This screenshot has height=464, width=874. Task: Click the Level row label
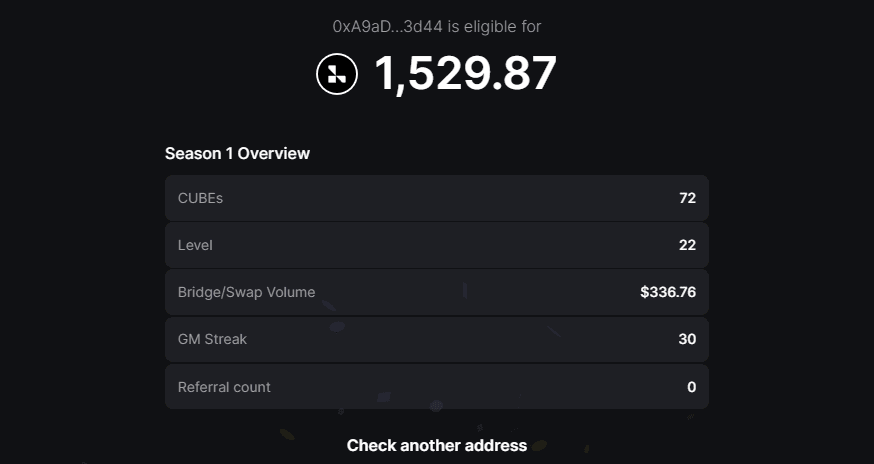[x=195, y=245]
